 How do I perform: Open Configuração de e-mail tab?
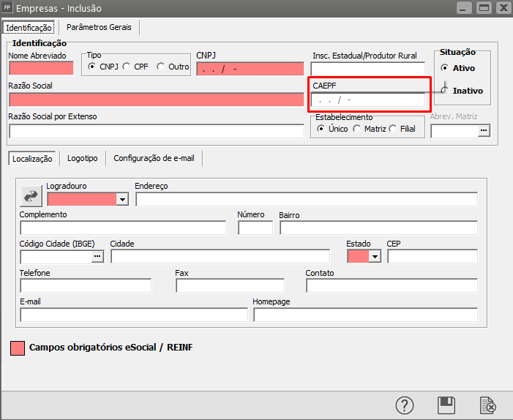click(x=154, y=158)
